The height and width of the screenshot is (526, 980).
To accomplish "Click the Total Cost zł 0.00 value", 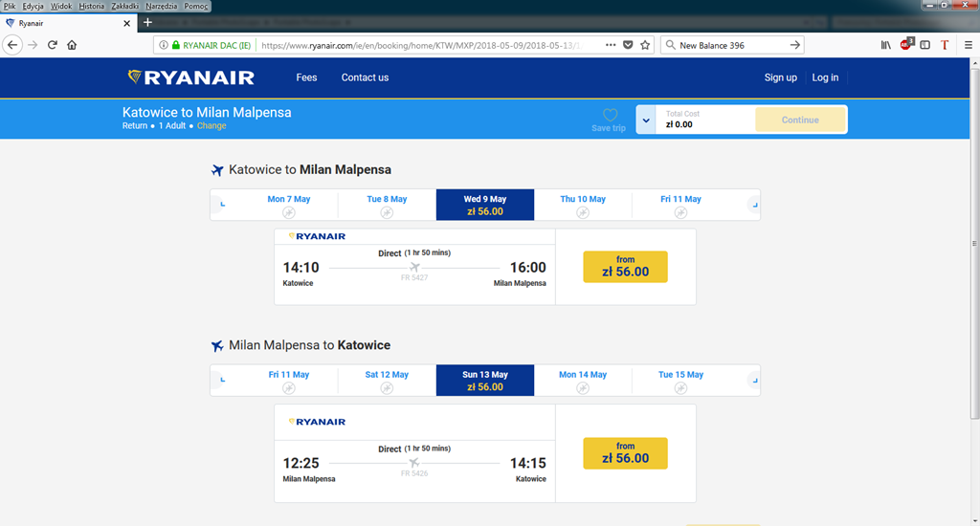I will pyautogui.click(x=679, y=124).
